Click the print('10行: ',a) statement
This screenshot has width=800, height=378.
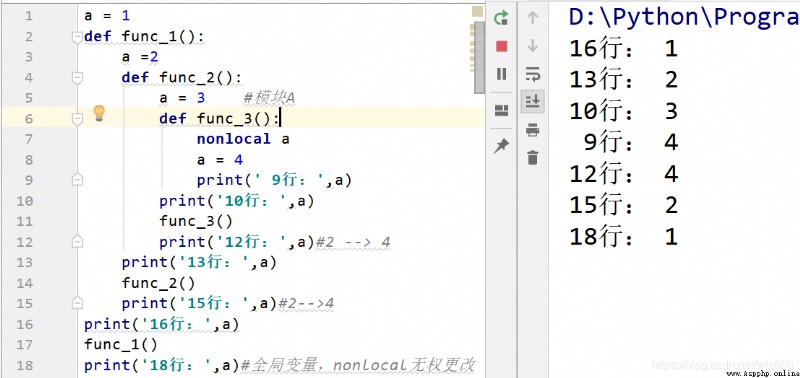tap(237, 201)
